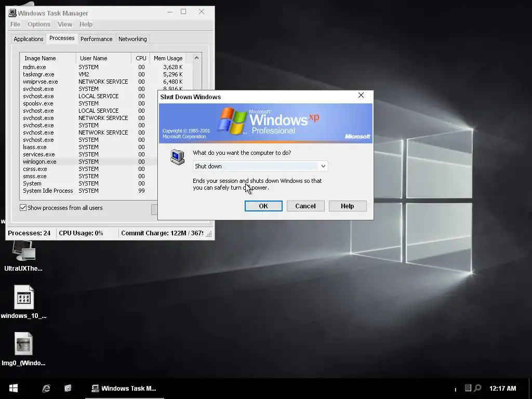This screenshot has height=399, width=532.
Task: Minimize the Windows Task Manager window
Action: 170,12
